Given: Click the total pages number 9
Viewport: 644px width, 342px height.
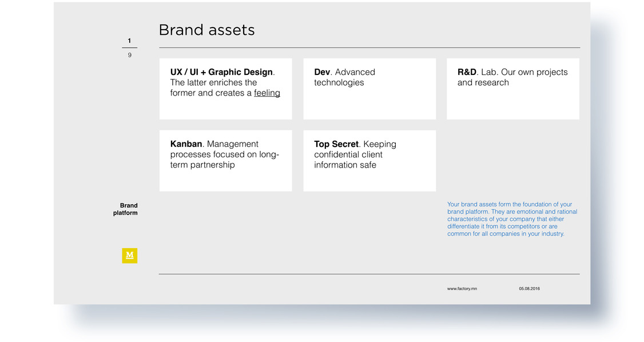Looking at the screenshot, I should coord(129,55).
